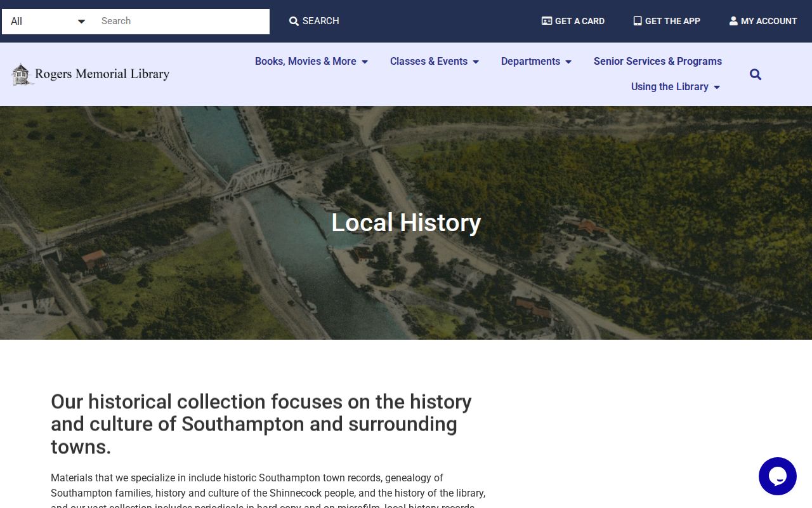The width and height of the screenshot is (812, 508).
Task: Focus the catalog Search input field
Action: (181, 22)
